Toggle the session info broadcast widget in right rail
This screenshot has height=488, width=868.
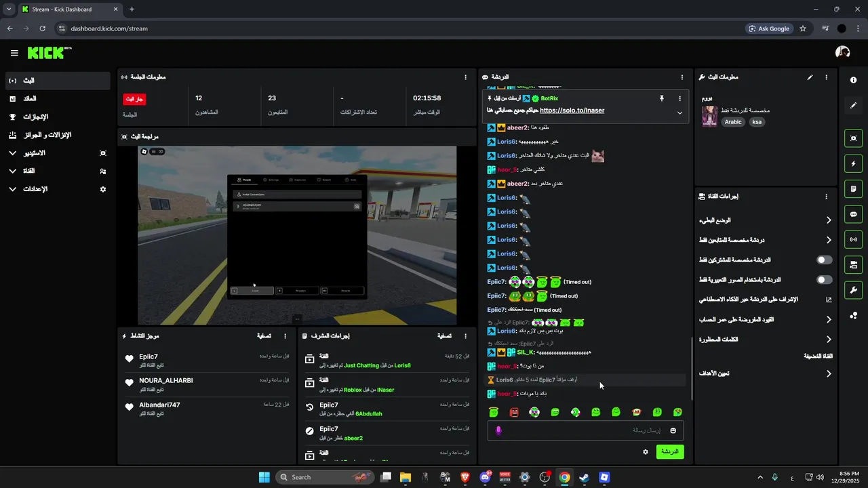tap(853, 239)
